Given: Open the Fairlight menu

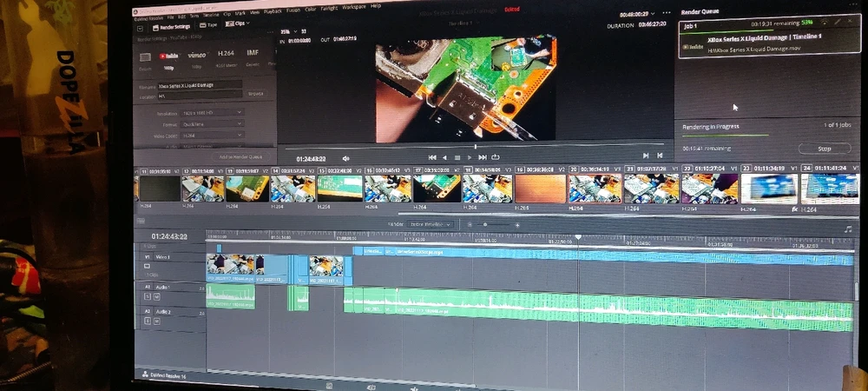Looking at the screenshot, I should pyautogui.click(x=329, y=8).
